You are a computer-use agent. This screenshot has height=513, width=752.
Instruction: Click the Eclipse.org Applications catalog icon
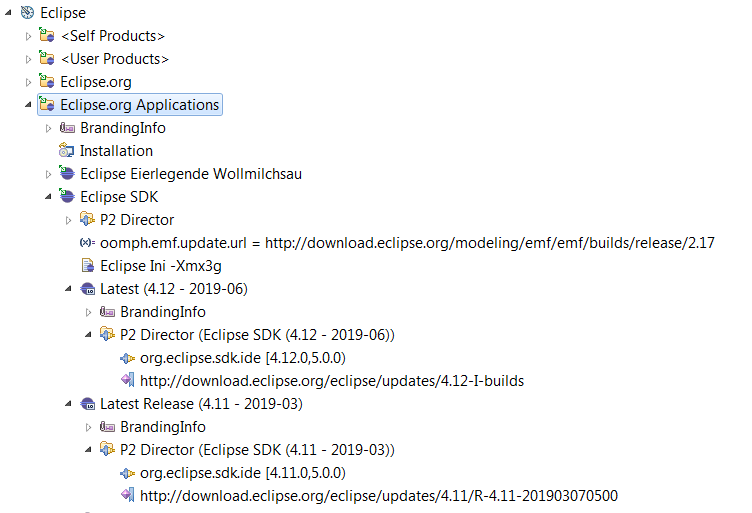pos(47,104)
